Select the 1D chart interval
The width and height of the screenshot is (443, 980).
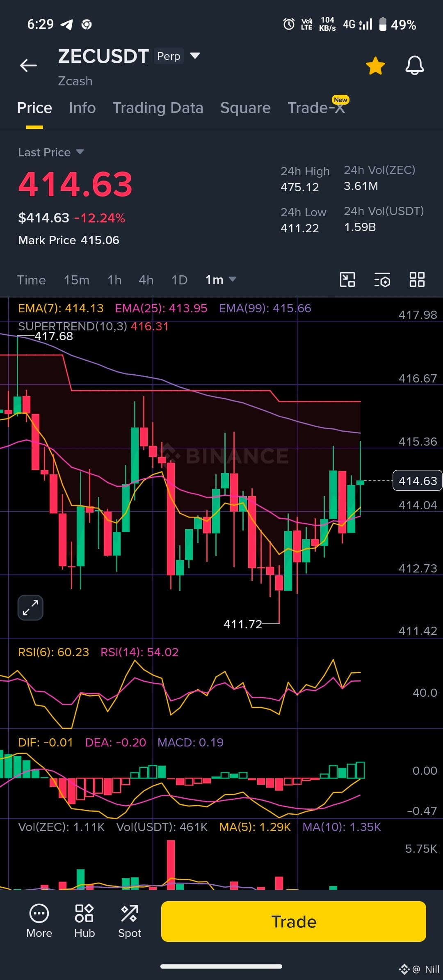179,280
